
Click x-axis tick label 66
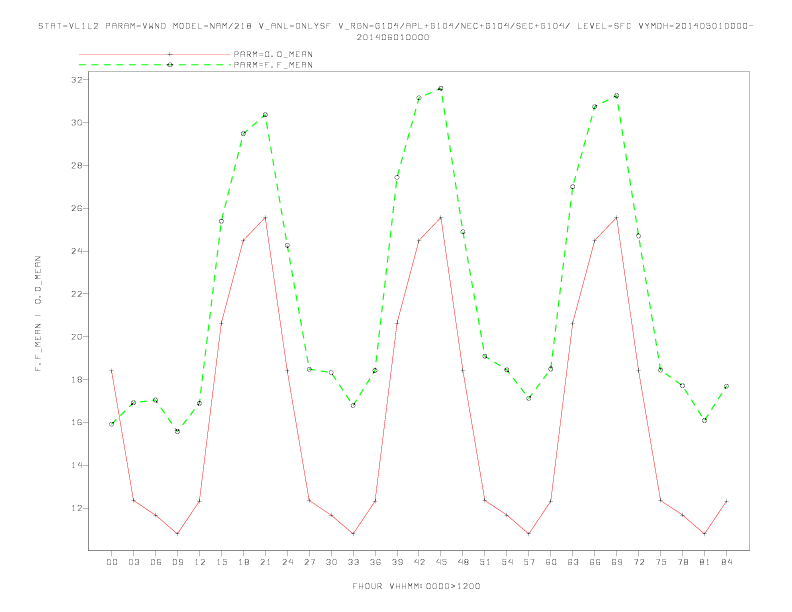coord(595,562)
